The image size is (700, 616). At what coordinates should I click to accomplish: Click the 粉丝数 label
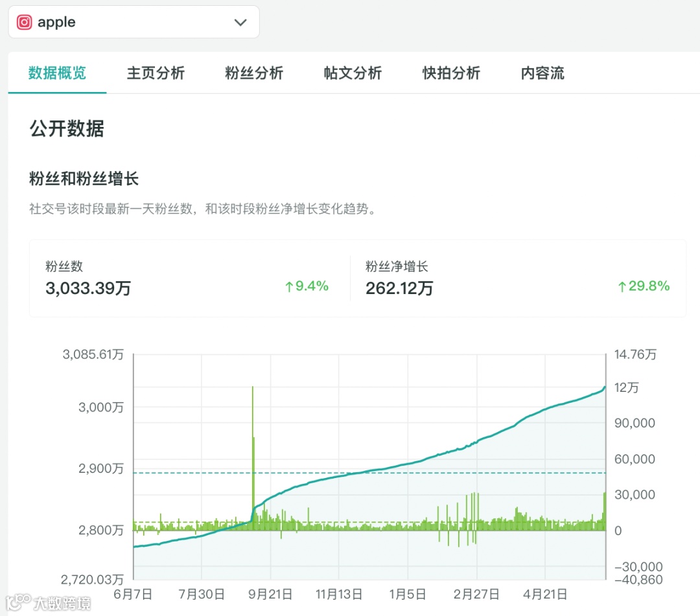[64, 266]
